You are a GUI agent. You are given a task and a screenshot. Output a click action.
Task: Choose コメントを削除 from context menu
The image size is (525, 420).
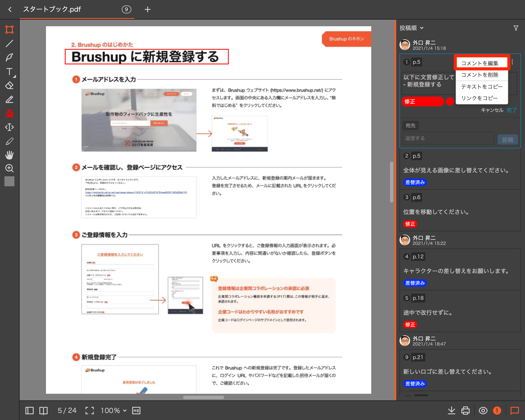[x=479, y=75]
